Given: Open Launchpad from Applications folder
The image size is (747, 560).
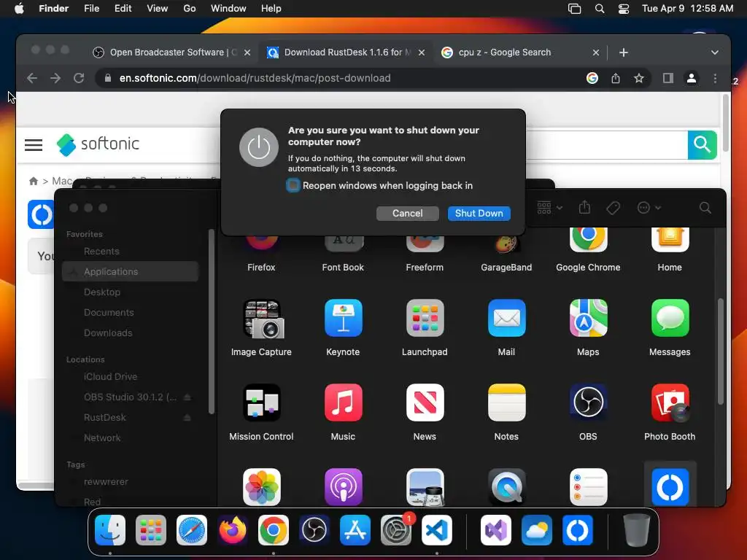Looking at the screenshot, I should 425,318.
